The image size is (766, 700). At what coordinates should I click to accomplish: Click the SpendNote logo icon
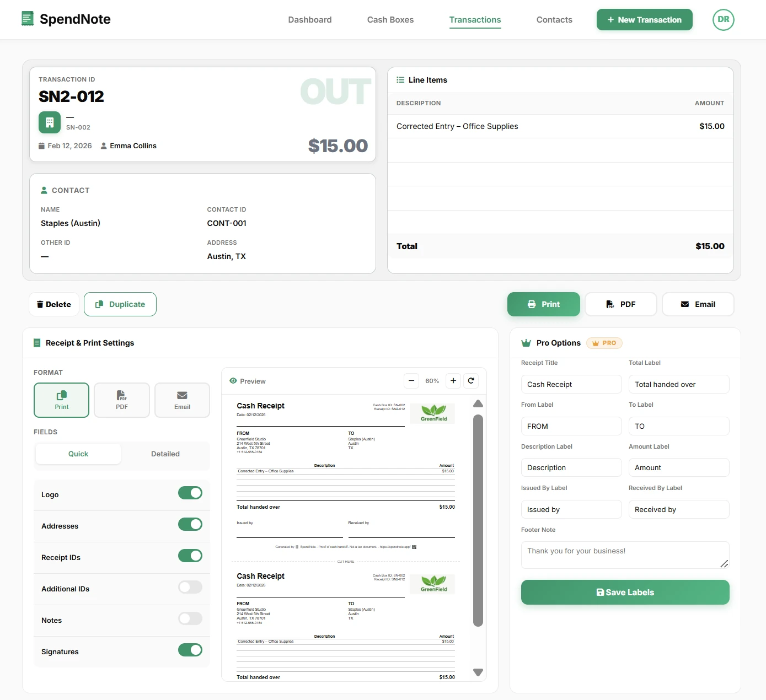click(27, 18)
